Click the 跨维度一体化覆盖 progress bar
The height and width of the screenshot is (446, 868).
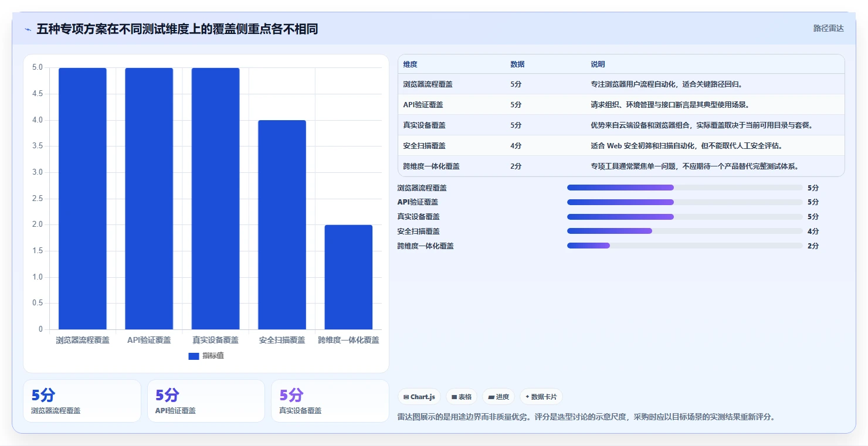click(684, 246)
